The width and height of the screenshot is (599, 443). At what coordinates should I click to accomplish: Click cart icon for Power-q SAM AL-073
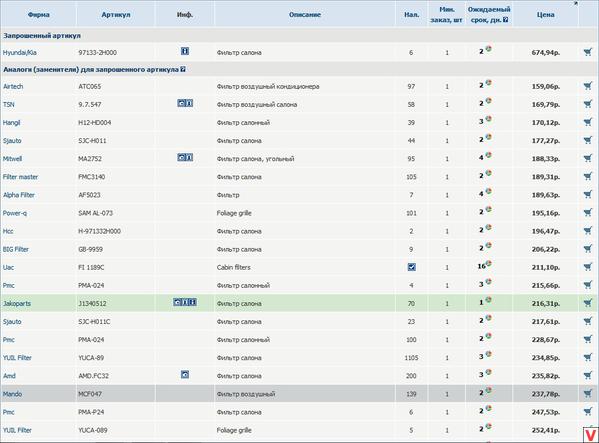coord(588,213)
